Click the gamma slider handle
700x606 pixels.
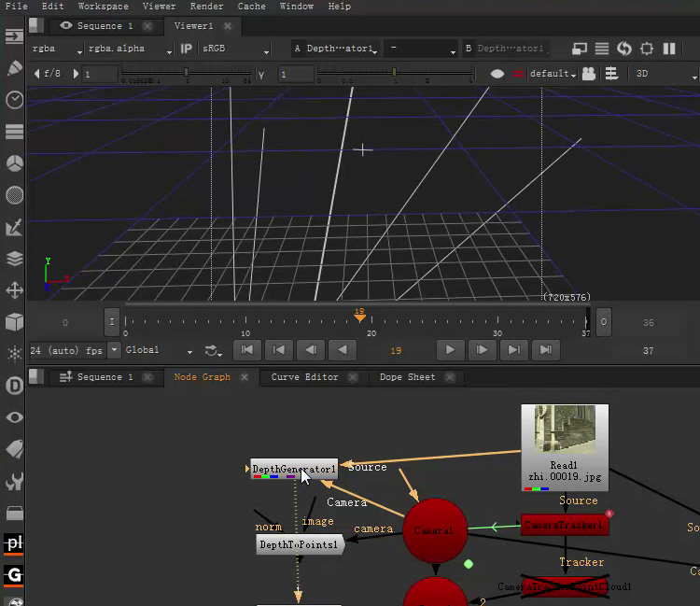click(x=394, y=72)
